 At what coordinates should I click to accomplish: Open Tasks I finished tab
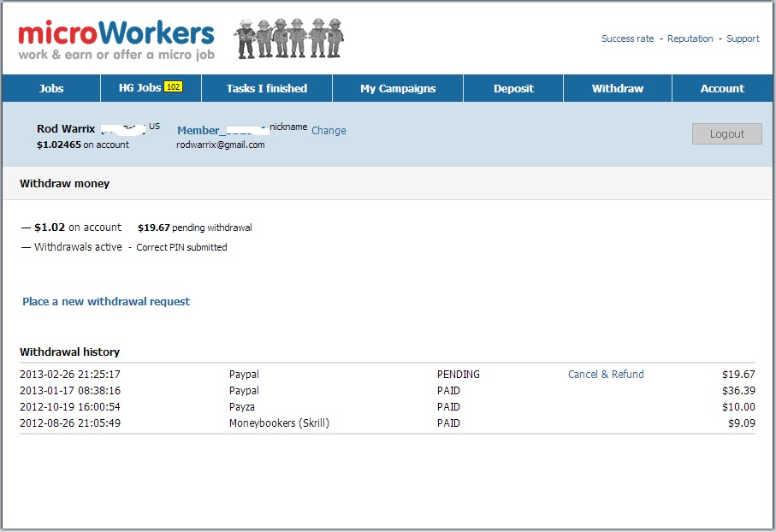point(267,88)
